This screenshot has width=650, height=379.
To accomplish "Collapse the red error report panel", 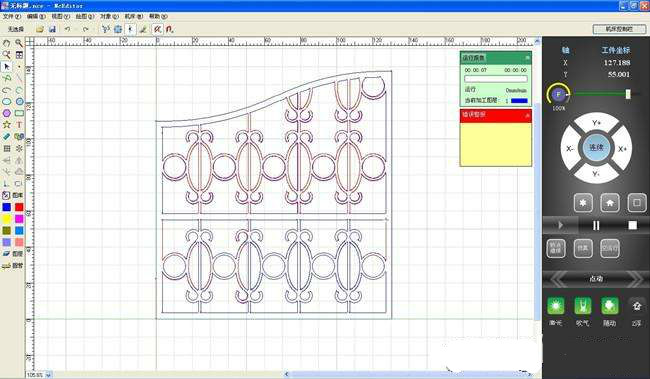I will point(527,115).
